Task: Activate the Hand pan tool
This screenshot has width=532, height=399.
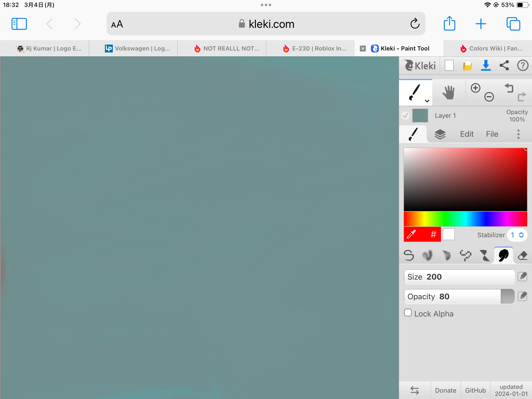Action: coord(449,92)
